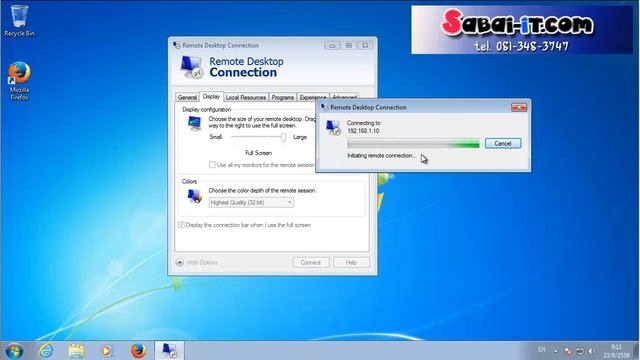Close the connecting progress dialog

point(519,107)
